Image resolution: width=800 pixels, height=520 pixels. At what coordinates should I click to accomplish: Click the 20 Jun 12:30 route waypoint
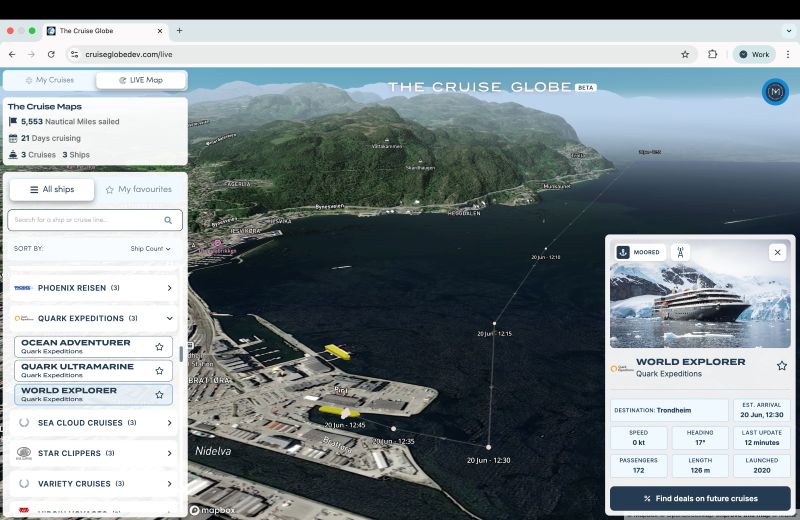point(488,447)
